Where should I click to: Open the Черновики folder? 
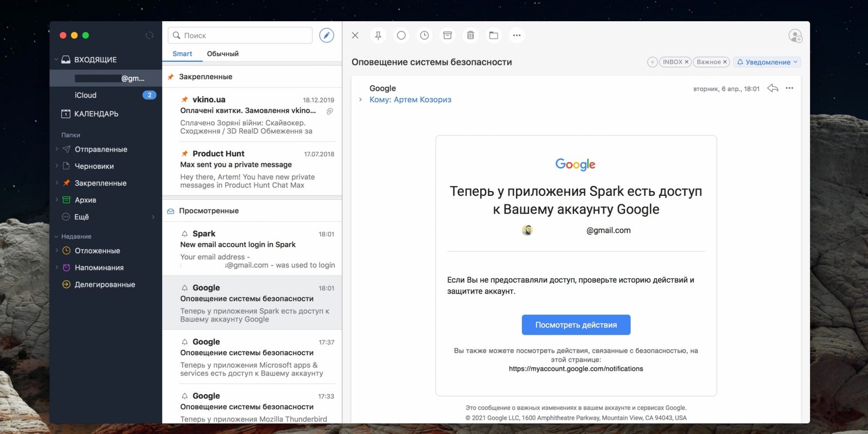click(x=94, y=166)
